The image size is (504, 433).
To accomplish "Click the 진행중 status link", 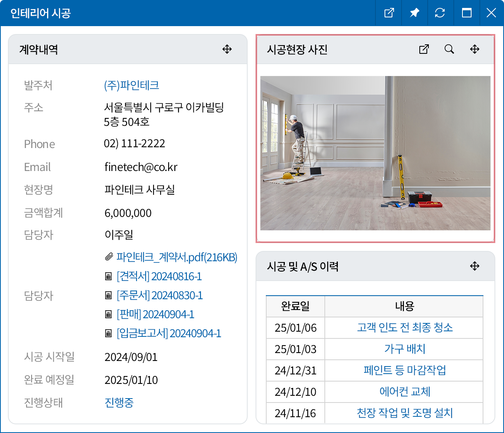I will 119,403.
